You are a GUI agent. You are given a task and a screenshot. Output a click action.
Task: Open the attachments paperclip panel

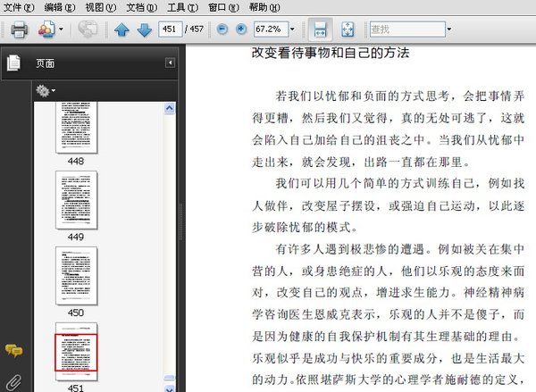pyautogui.click(x=14, y=383)
